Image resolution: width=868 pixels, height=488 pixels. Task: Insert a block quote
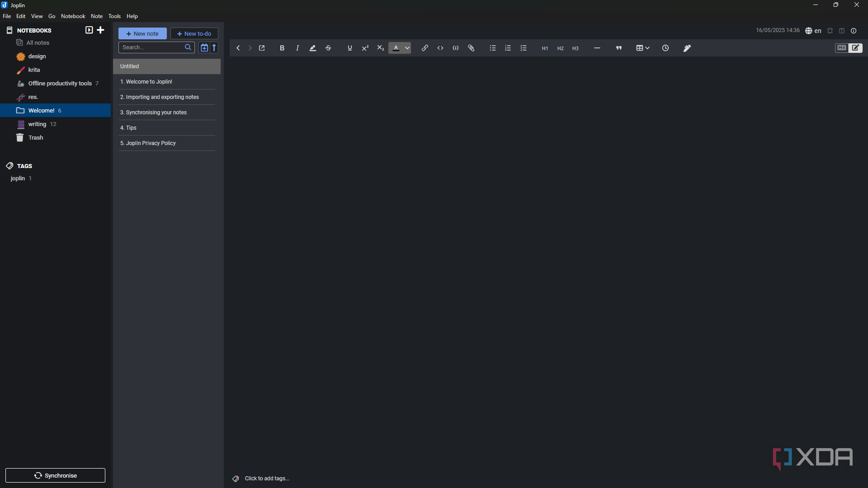619,48
